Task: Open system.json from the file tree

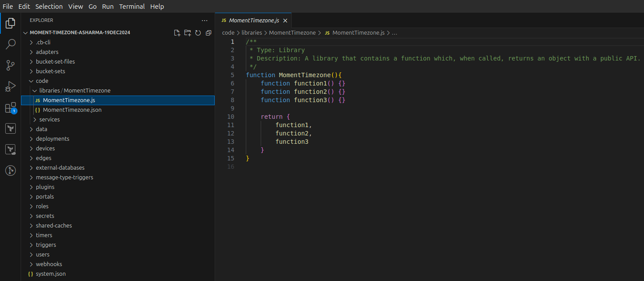Action: 50,274
